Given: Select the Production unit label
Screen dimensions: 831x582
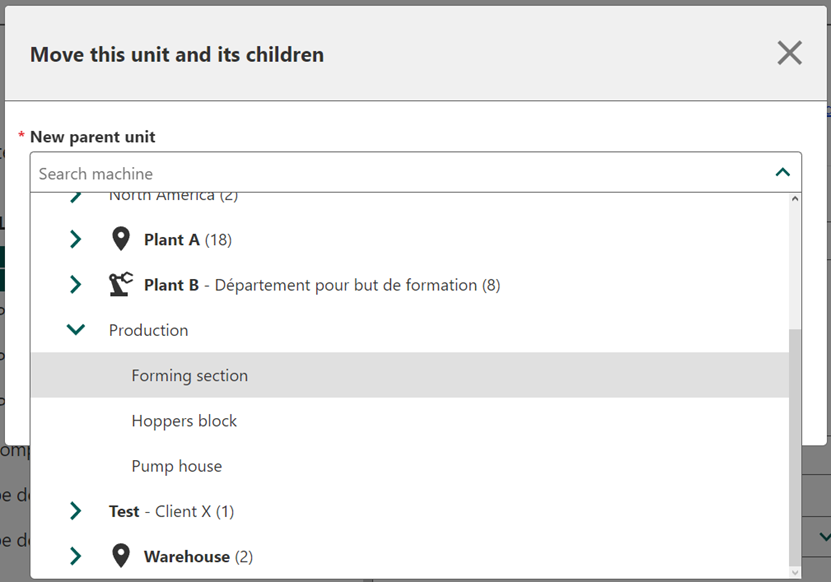Looking at the screenshot, I should (148, 330).
